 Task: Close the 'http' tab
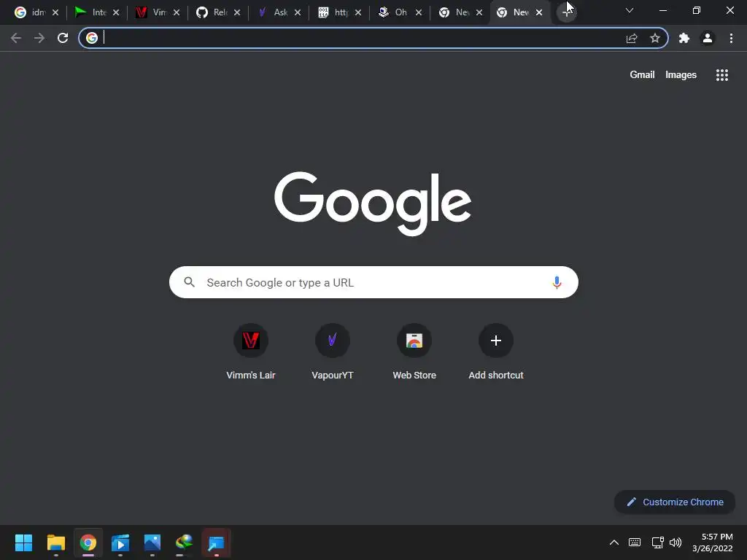coord(357,12)
